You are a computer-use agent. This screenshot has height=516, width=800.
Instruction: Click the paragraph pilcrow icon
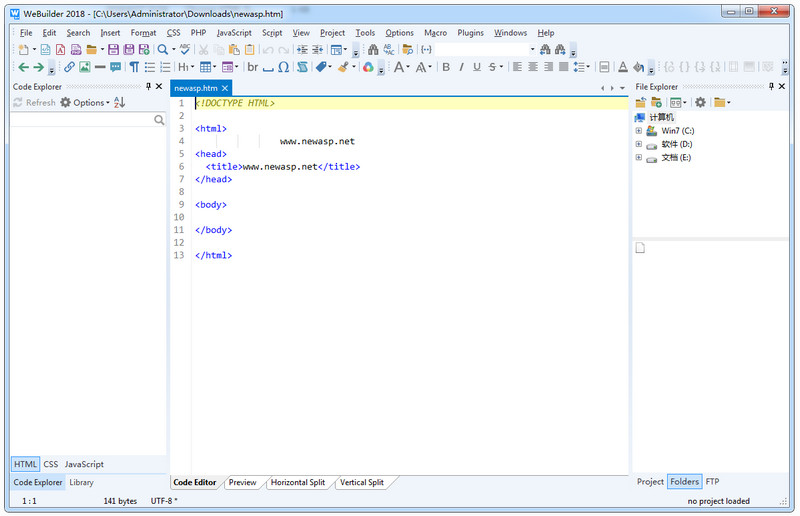point(134,67)
